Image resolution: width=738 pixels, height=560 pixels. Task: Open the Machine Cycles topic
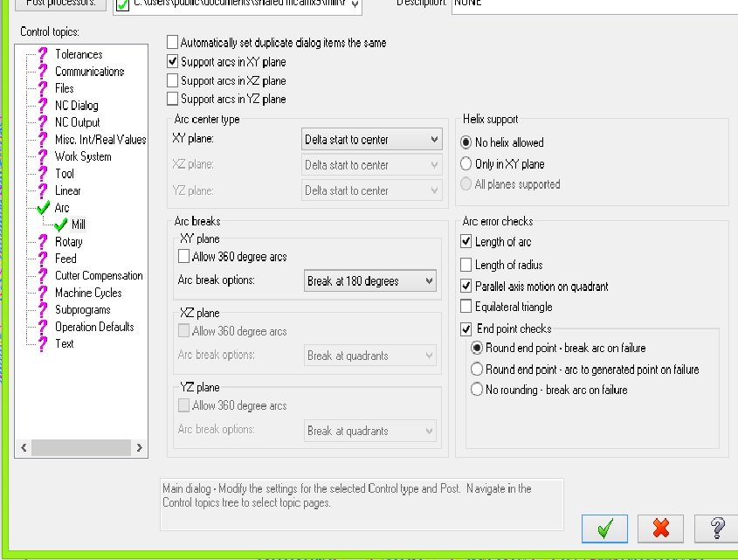(x=88, y=293)
